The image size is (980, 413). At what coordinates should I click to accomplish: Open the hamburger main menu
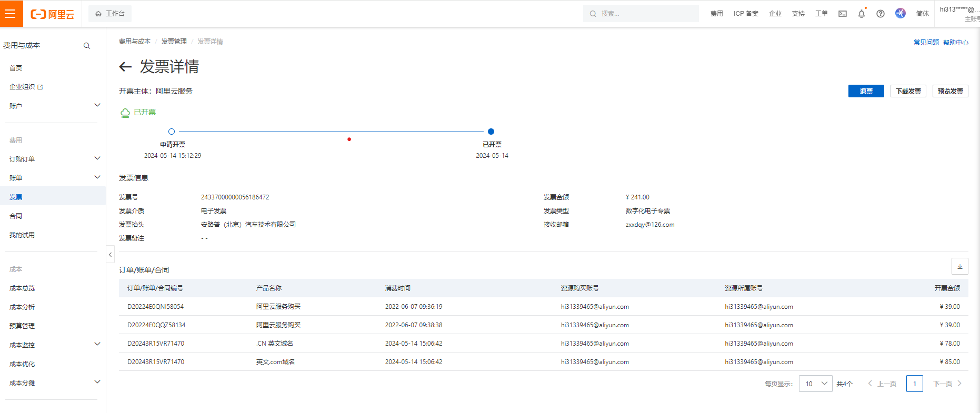click(x=10, y=13)
